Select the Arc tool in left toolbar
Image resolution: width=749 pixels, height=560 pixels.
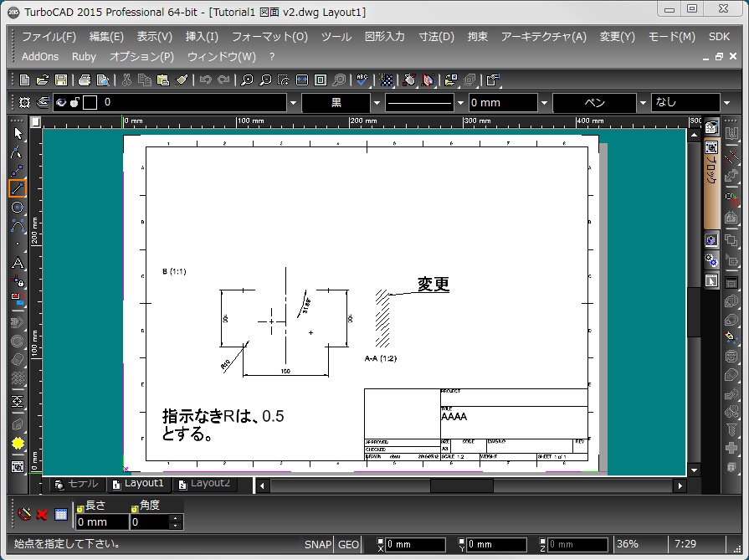point(18,226)
